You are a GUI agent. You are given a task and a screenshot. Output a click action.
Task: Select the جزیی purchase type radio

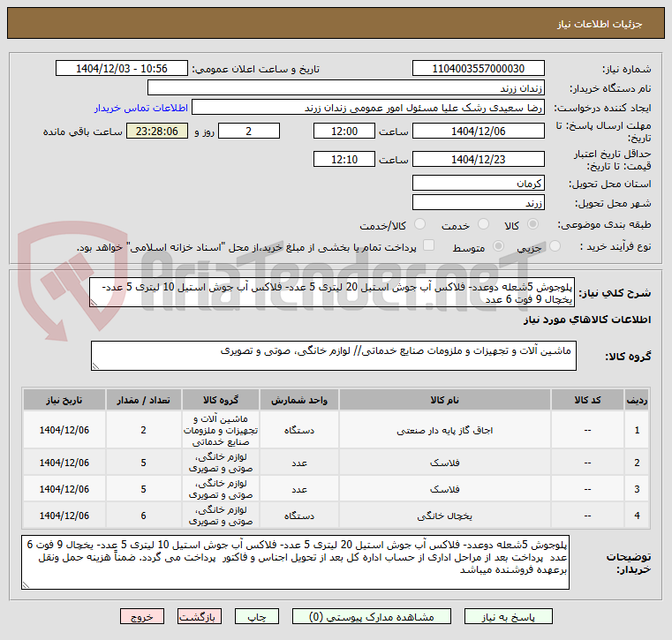555,246
